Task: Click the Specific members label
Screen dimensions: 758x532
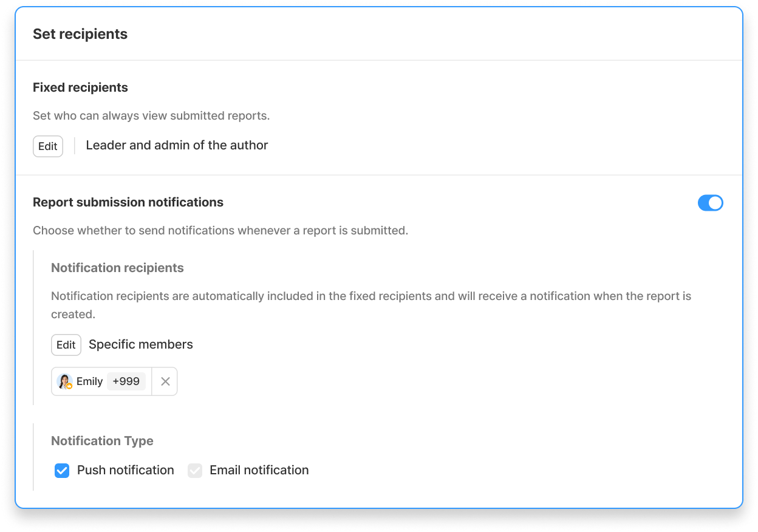Action: (x=141, y=344)
